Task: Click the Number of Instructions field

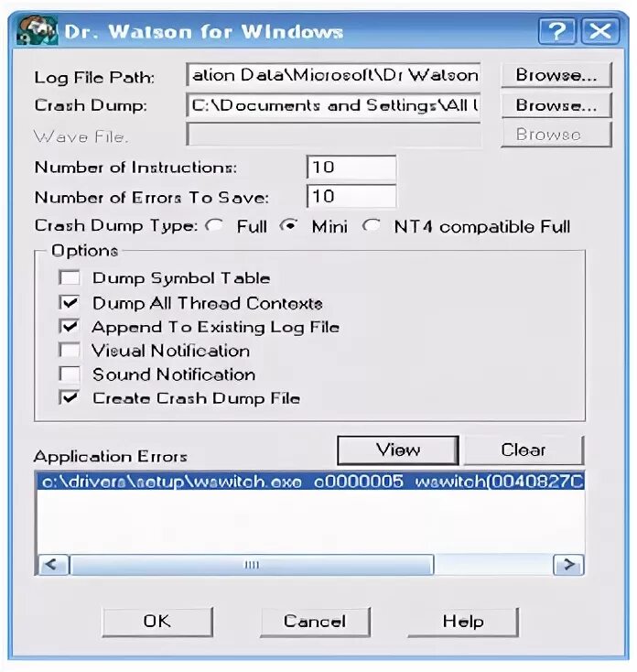Action: pos(351,168)
